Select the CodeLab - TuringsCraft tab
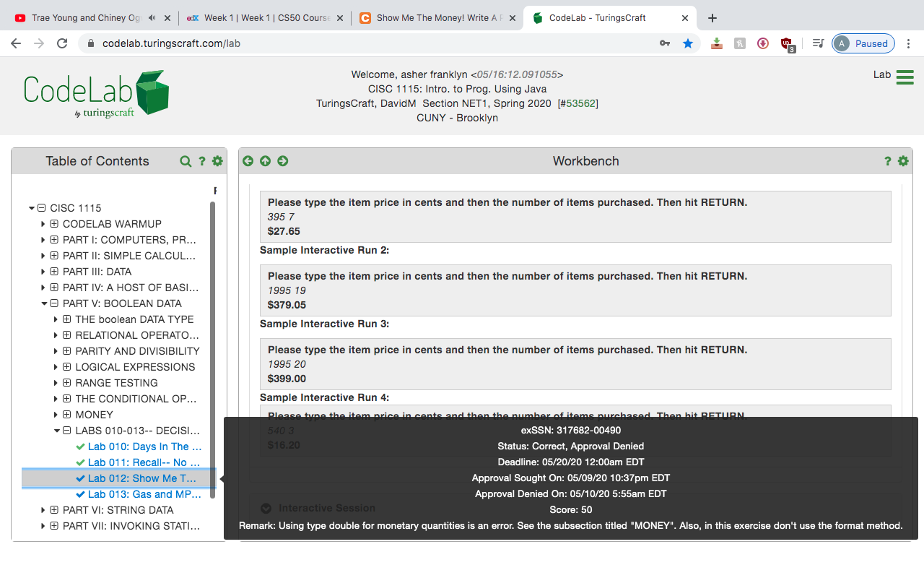Viewport: 924px width, 578px height. pyautogui.click(x=610, y=18)
